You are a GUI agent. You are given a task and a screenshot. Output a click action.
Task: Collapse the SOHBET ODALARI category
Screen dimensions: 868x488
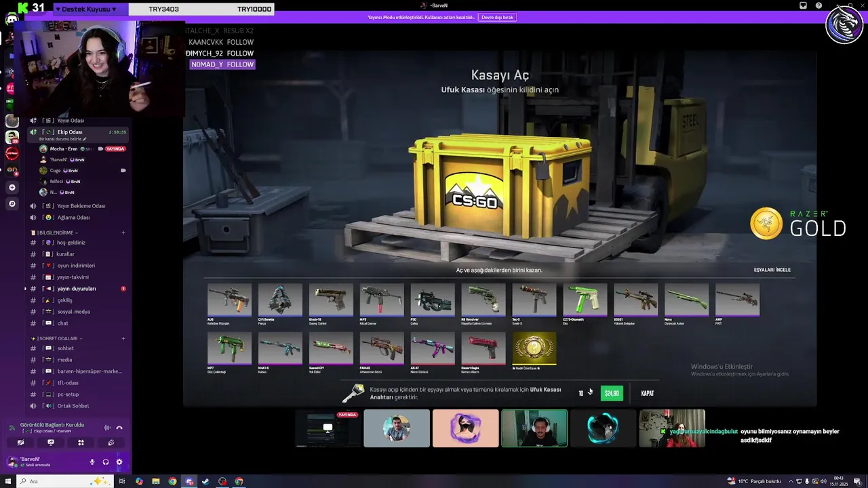(57, 338)
